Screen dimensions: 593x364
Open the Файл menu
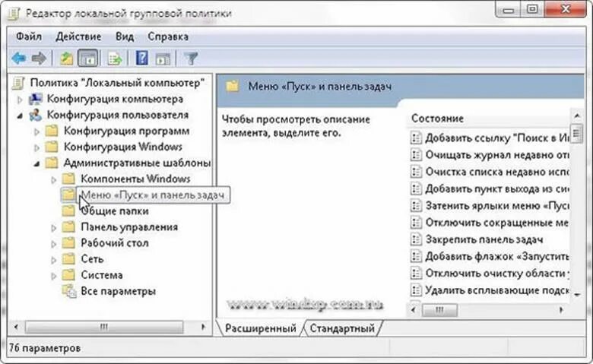coord(29,36)
